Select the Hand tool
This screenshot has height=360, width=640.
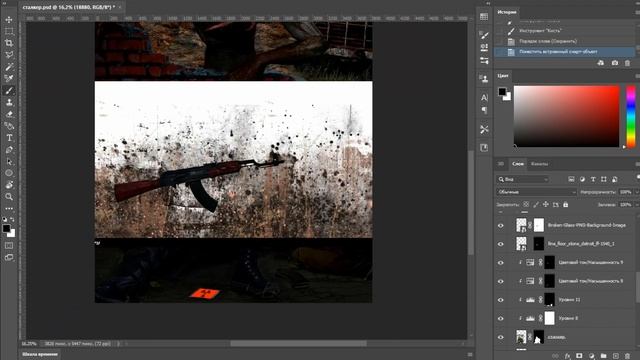pos(9,185)
